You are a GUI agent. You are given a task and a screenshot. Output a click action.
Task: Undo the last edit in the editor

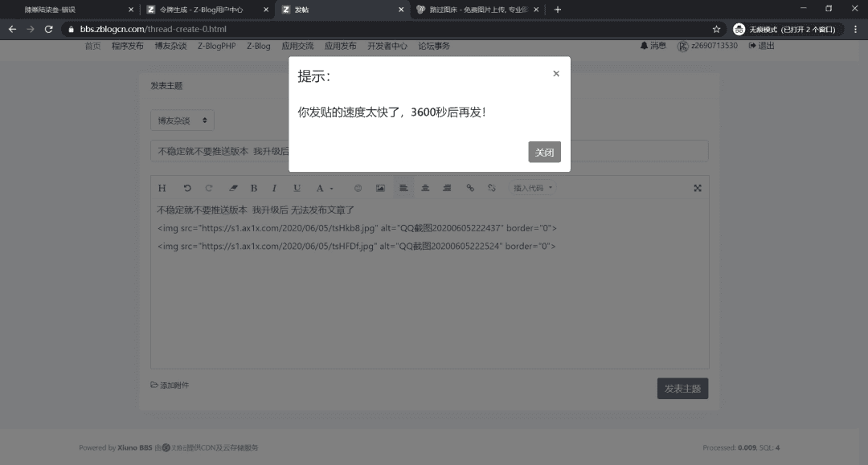pos(189,187)
